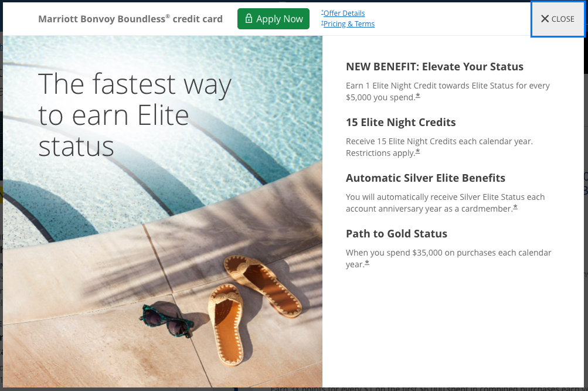Click the padlock icon on Apply Now
Image resolution: width=588 pixels, height=391 pixels.
tap(249, 18)
